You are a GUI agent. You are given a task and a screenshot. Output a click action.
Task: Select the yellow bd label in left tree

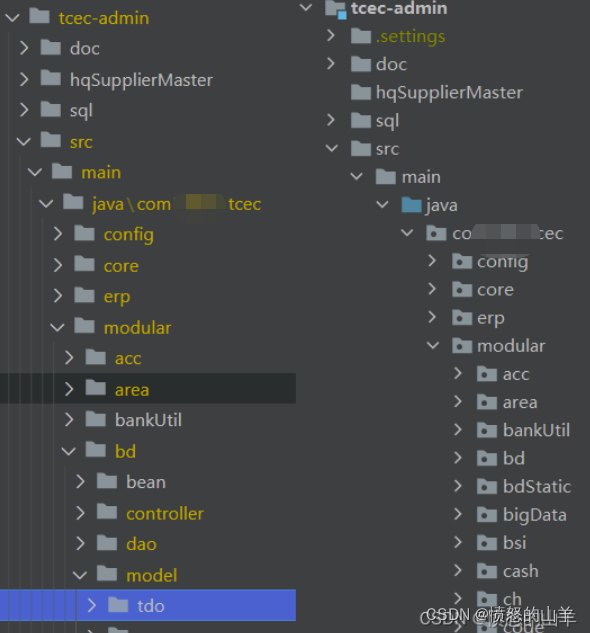click(x=125, y=451)
